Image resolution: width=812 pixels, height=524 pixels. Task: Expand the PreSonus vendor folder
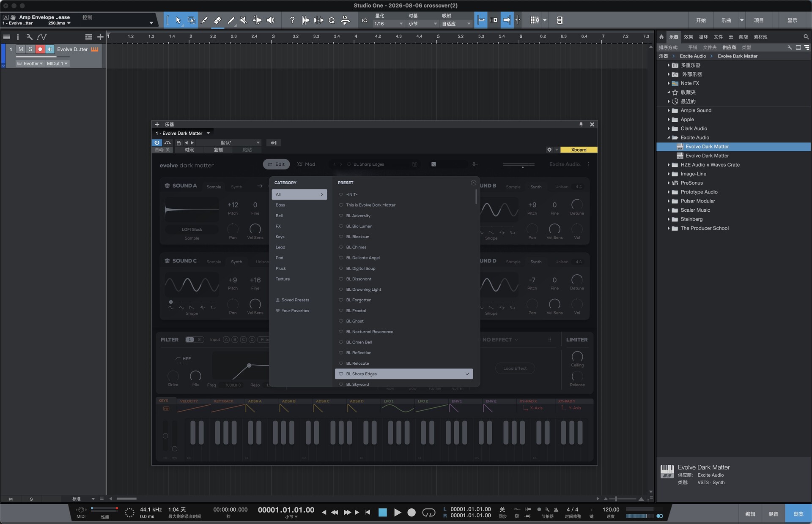pos(669,183)
